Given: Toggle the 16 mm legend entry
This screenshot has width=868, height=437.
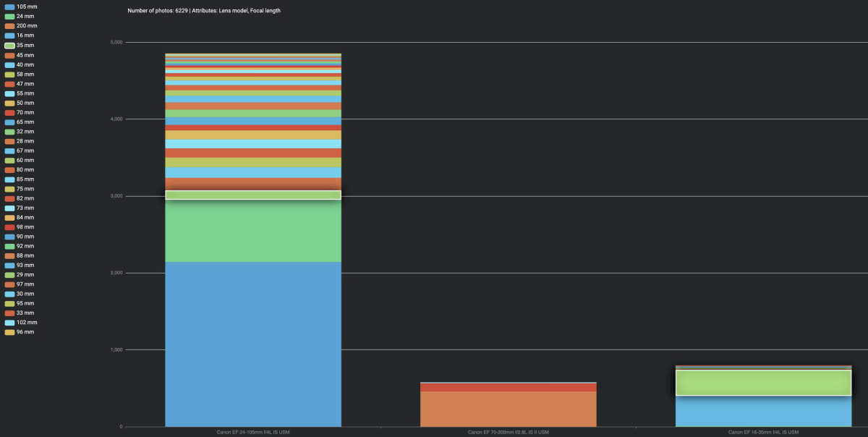Looking at the screenshot, I should point(22,35).
